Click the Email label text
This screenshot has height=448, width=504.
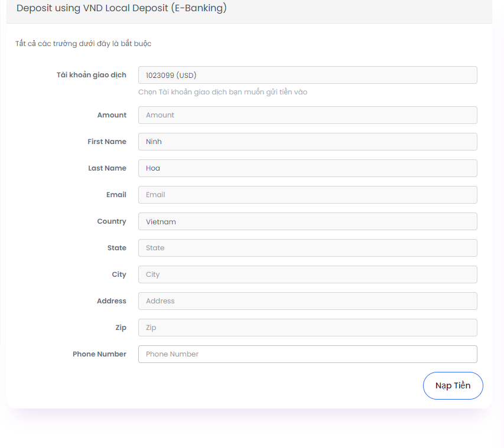point(116,195)
